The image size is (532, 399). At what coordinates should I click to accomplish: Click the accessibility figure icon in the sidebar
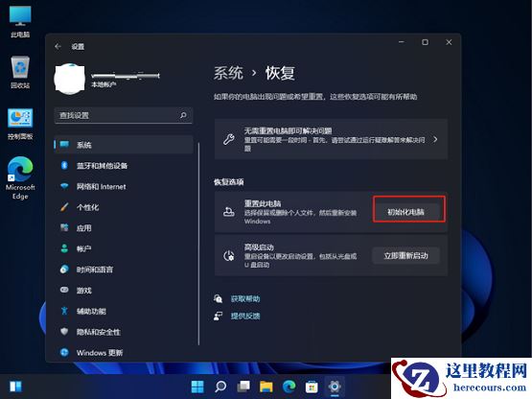pos(64,311)
